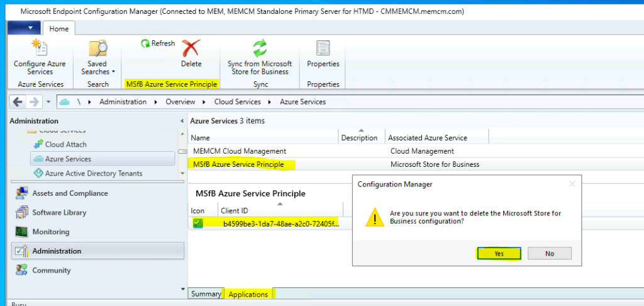Click the Cloud Attach node icon

(38, 144)
